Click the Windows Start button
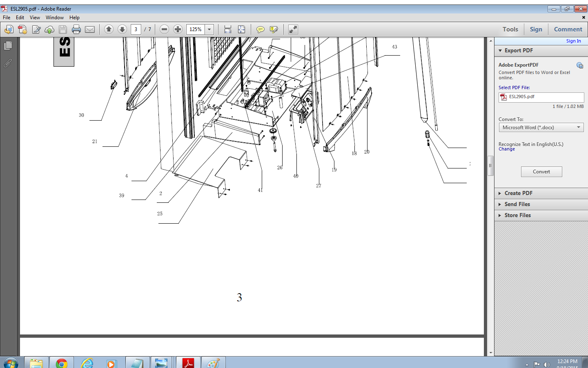Image resolution: width=588 pixels, height=368 pixels. coord(11,363)
